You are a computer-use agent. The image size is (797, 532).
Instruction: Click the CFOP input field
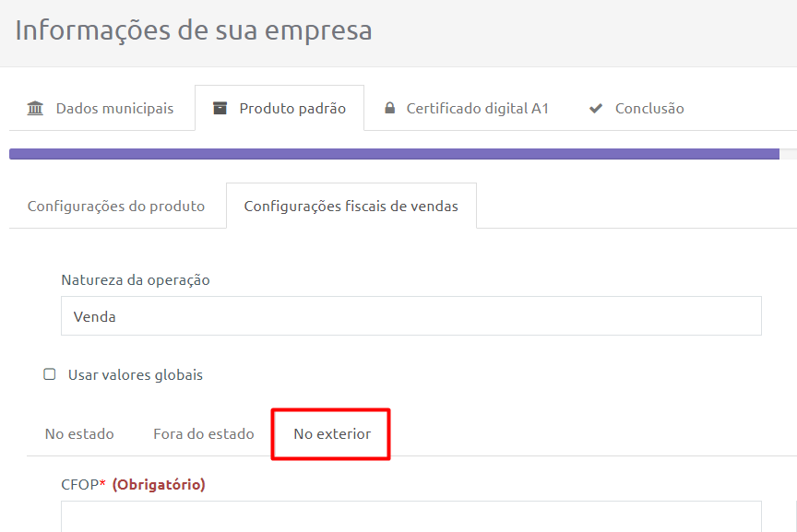(411, 516)
